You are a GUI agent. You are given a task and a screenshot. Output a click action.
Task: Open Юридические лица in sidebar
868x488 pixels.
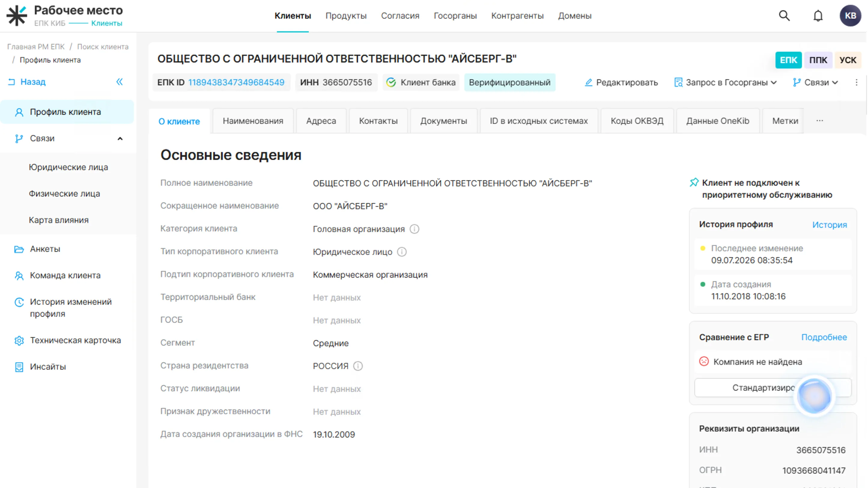pyautogui.click(x=68, y=167)
